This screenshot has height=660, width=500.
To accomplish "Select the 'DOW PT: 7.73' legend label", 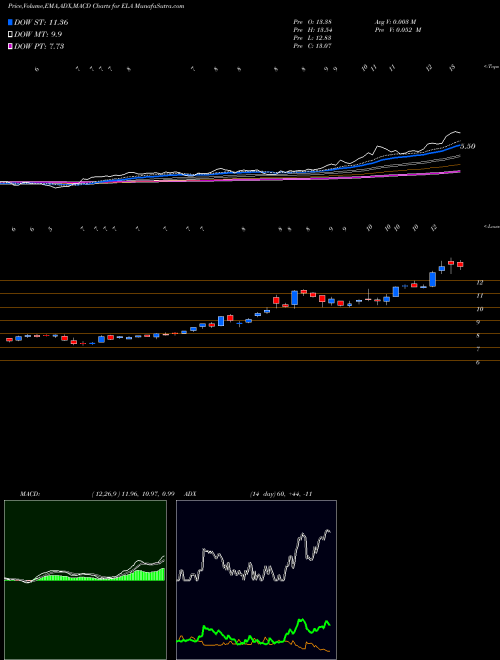I will 39,46.
